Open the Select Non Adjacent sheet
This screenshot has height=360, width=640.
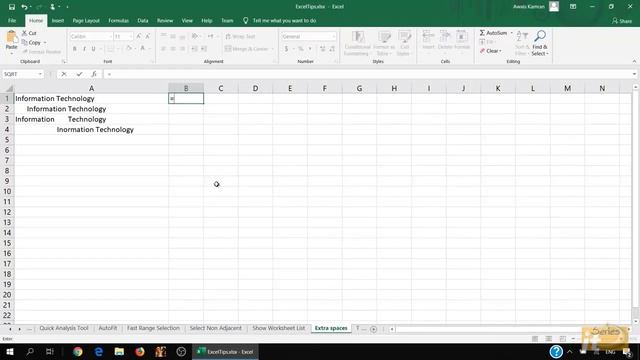(x=216, y=328)
